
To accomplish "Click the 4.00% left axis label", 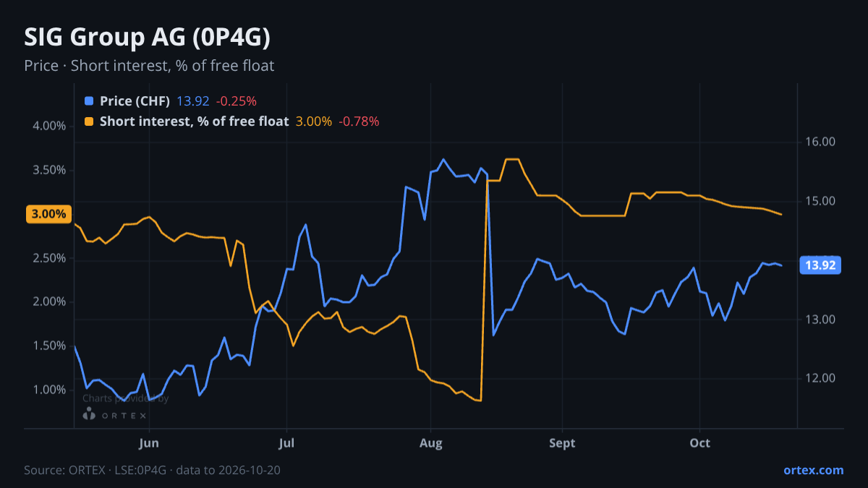I will coord(50,126).
